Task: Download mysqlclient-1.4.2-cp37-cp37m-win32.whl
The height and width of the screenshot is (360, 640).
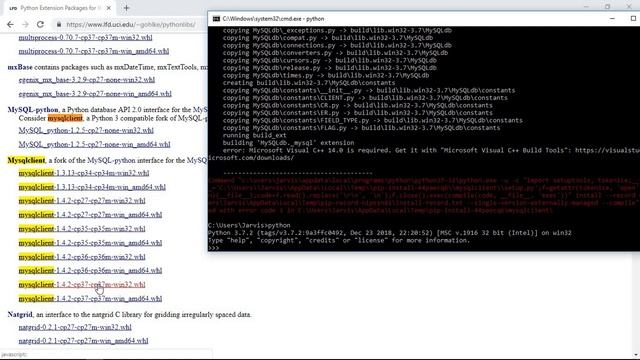Action: click(82, 285)
